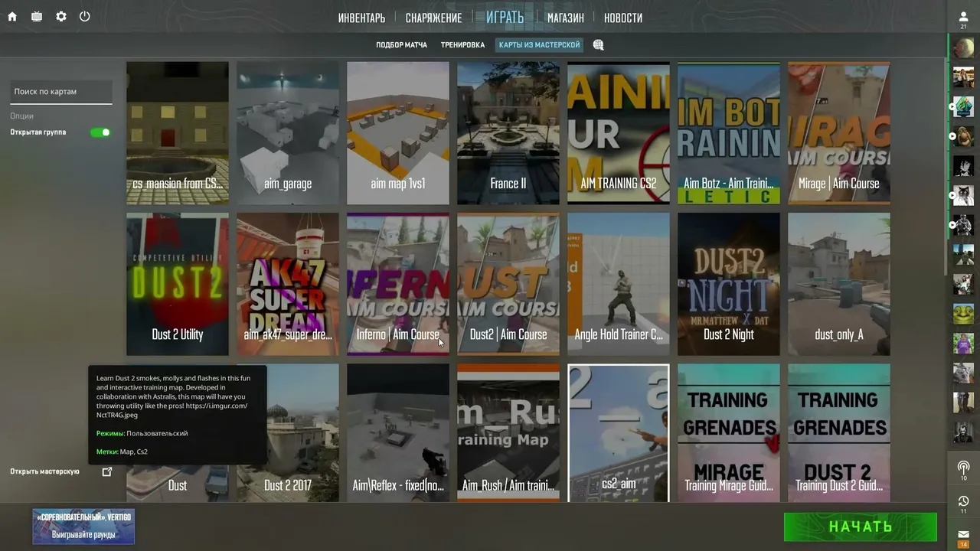Image resolution: width=980 pixels, height=551 pixels.
Task: Choose the Mirage | Aim Course map
Action: (x=839, y=133)
